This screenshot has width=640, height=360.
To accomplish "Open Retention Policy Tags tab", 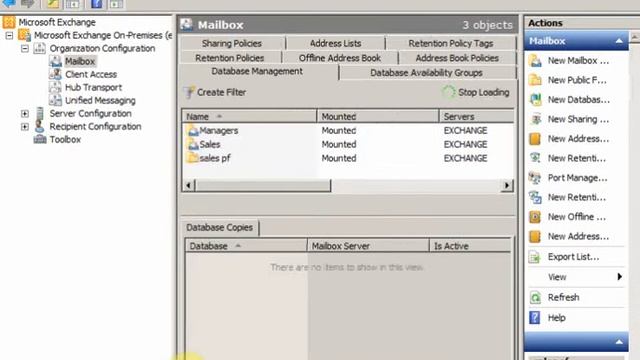I will (451, 43).
